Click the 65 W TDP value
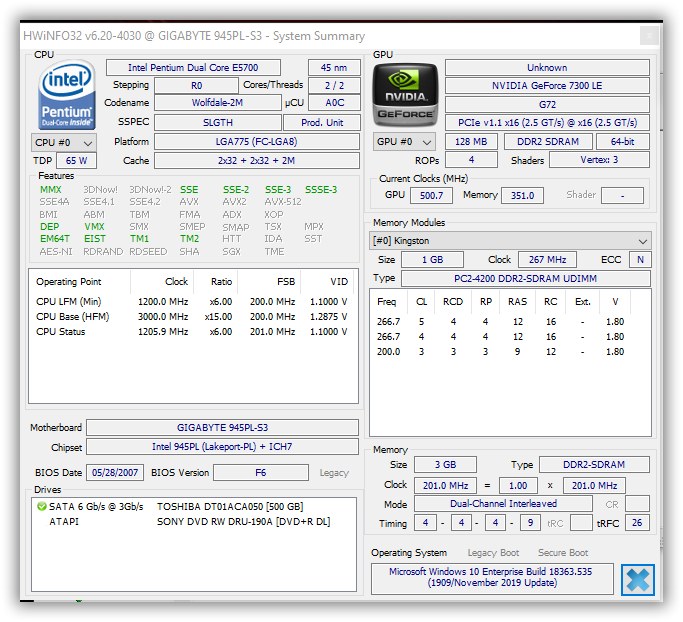This screenshot has width=683, height=622. pos(76,160)
